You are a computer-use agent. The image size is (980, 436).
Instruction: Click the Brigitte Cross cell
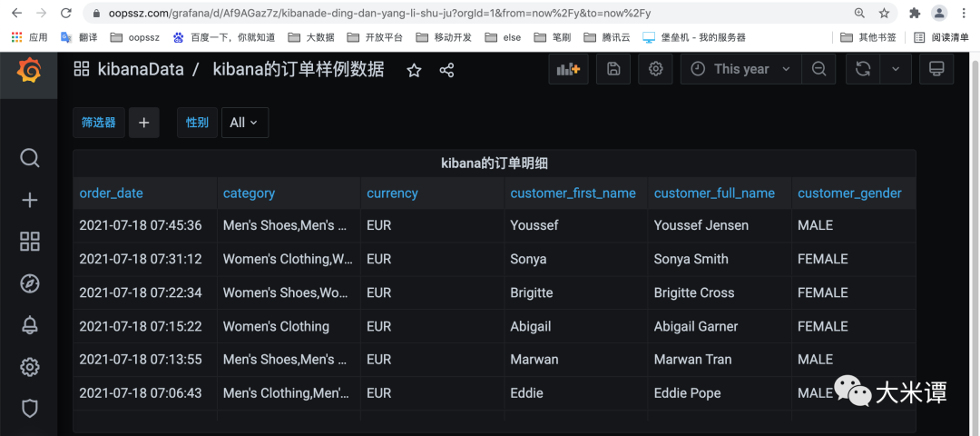tap(720, 292)
